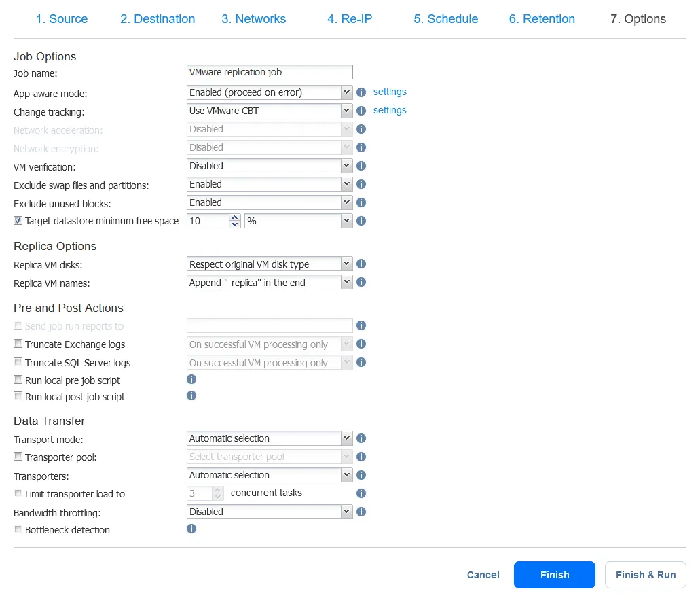The height and width of the screenshot is (602, 700).
Task: Switch to the 1. Source step
Action: 62,19
